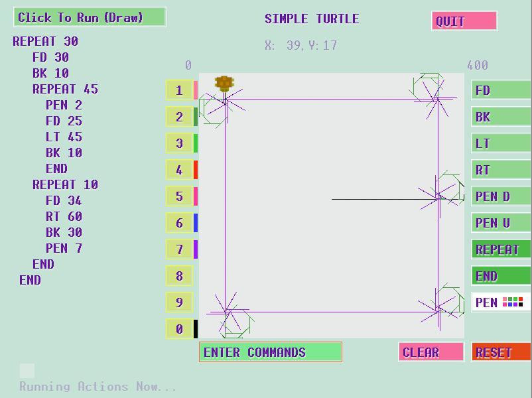
Task: Select the blue pen color swatch
Action: click(196, 223)
